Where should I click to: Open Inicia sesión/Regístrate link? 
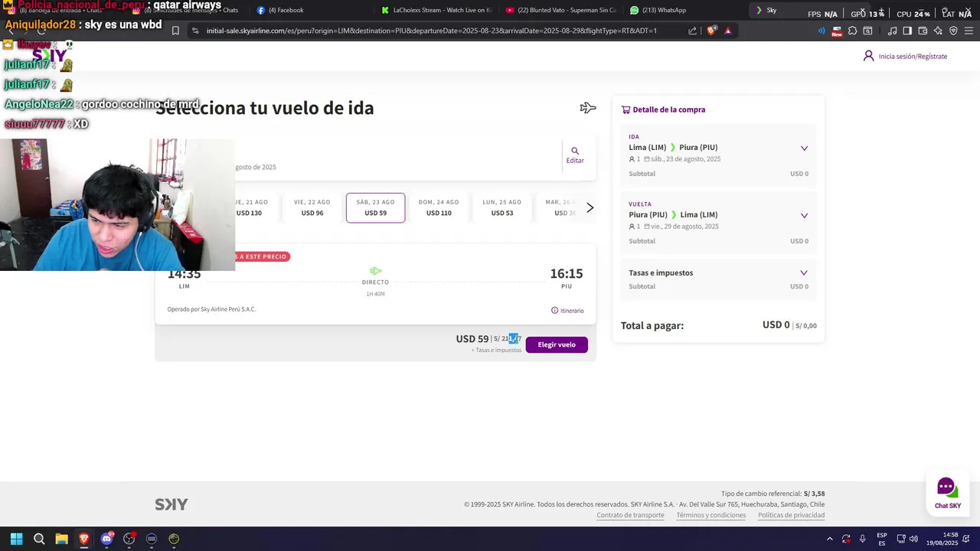(x=905, y=56)
